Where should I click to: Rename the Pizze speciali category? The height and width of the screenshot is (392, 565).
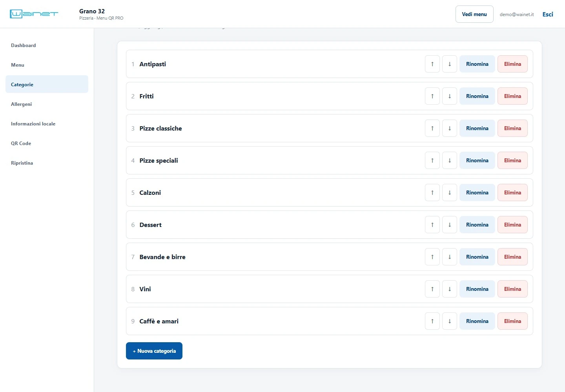click(477, 160)
